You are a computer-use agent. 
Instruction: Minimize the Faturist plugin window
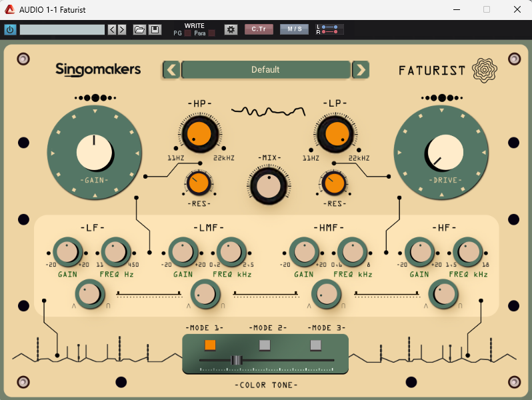coord(457,9)
